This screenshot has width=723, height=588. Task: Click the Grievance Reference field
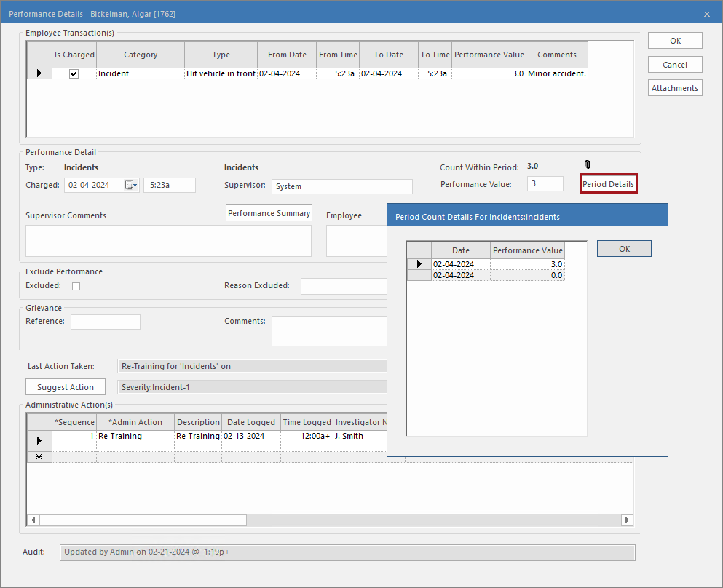(105, 322)
